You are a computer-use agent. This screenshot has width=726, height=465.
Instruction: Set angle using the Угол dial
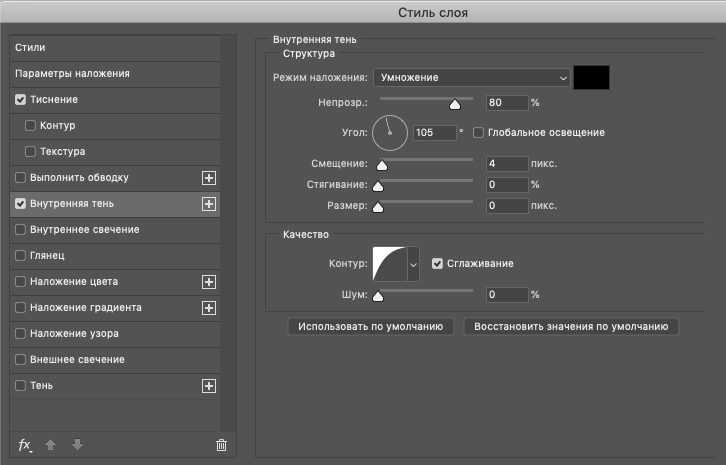point(390,133)
